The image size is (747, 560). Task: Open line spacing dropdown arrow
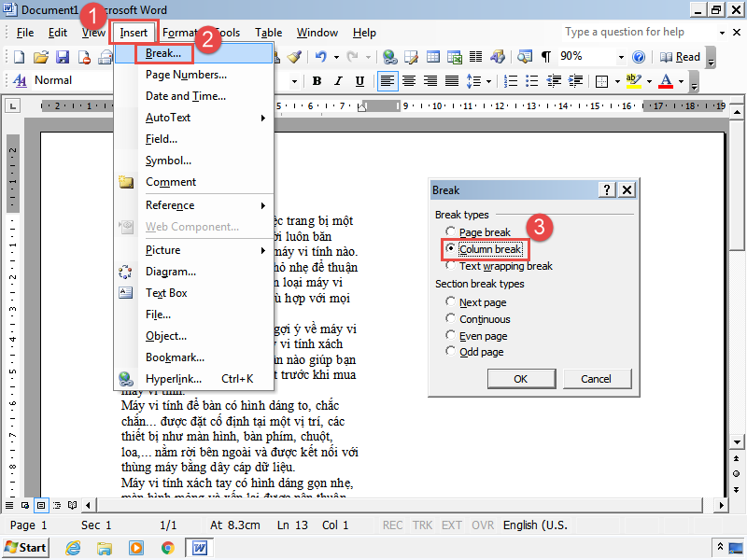(x=488, y=81)
